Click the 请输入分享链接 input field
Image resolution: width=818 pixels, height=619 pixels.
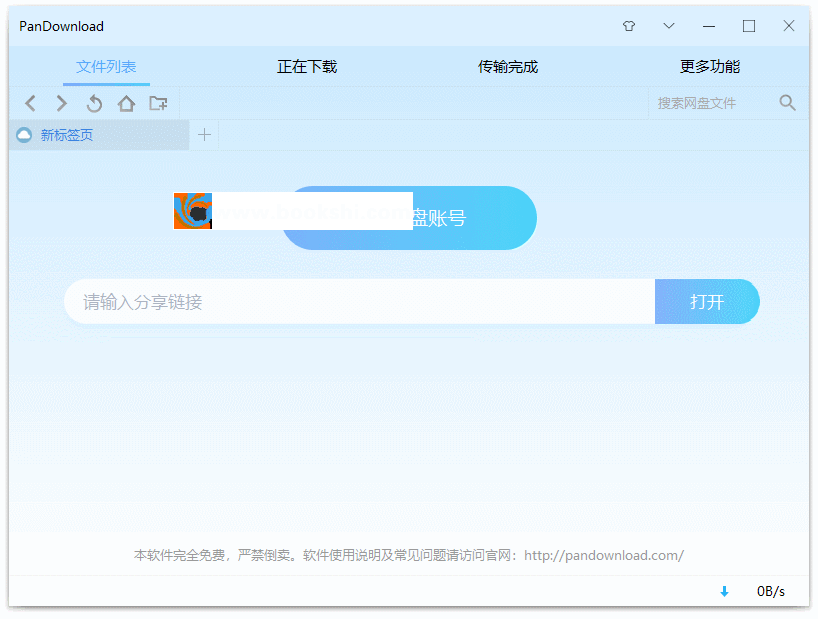click(x=359, y=301)
